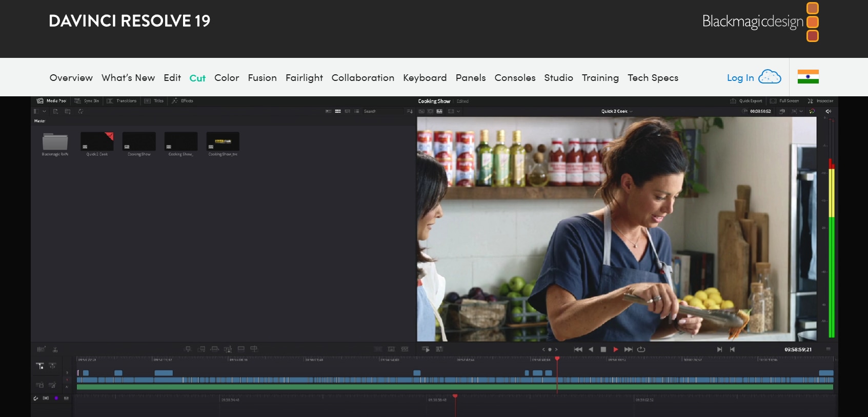The height and width of the screenshot is (417, 868).
Task: Click the Full Screen button
Action: 784,101
